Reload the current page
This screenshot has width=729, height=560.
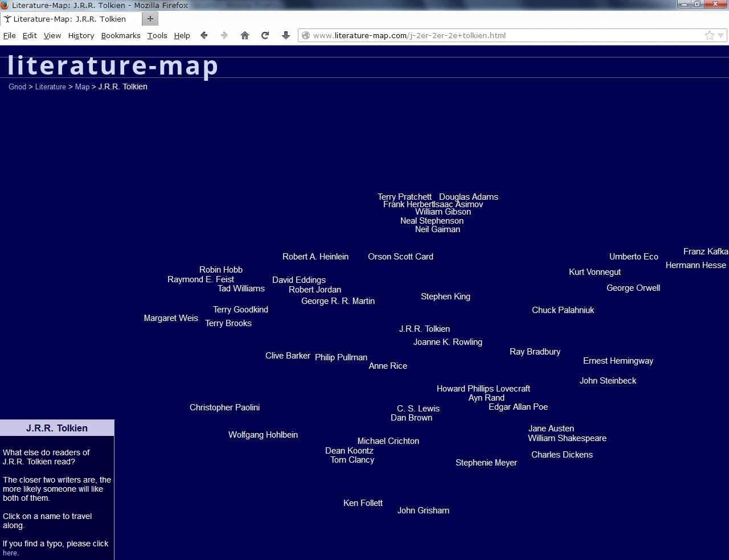click(x=265, y=35)
